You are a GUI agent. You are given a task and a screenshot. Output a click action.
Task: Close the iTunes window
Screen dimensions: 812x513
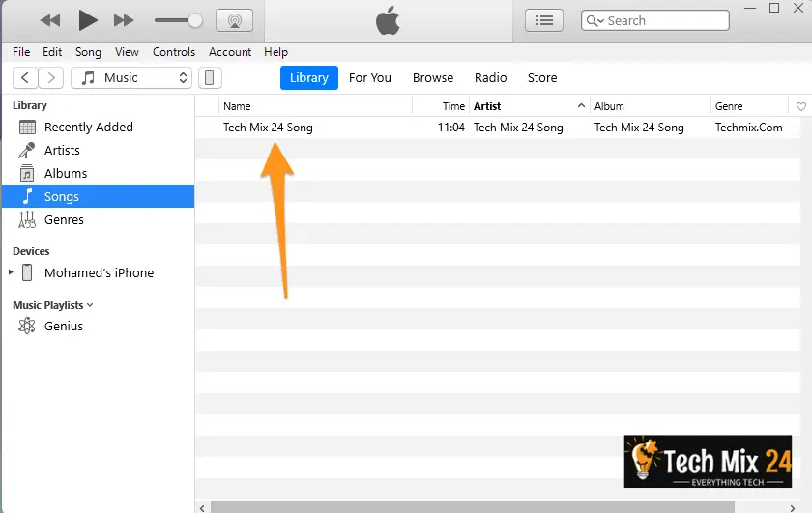coord(798,8)
